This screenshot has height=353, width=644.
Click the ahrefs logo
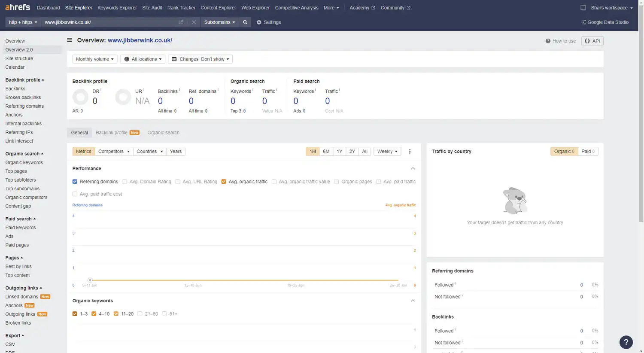coord(18,7)
